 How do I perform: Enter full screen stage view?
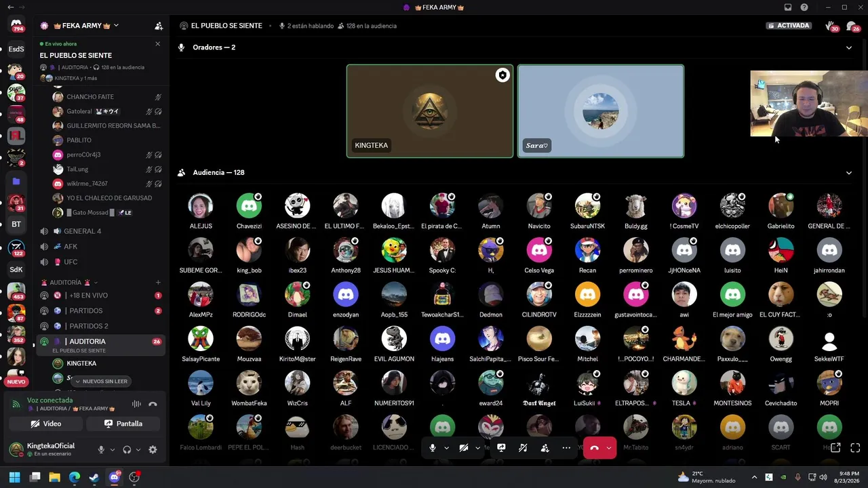[x=855, y=447]
